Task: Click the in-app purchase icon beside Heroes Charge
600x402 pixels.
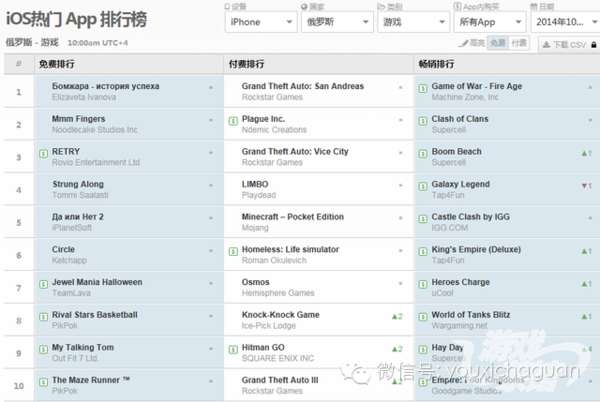Action: point(423,284)
